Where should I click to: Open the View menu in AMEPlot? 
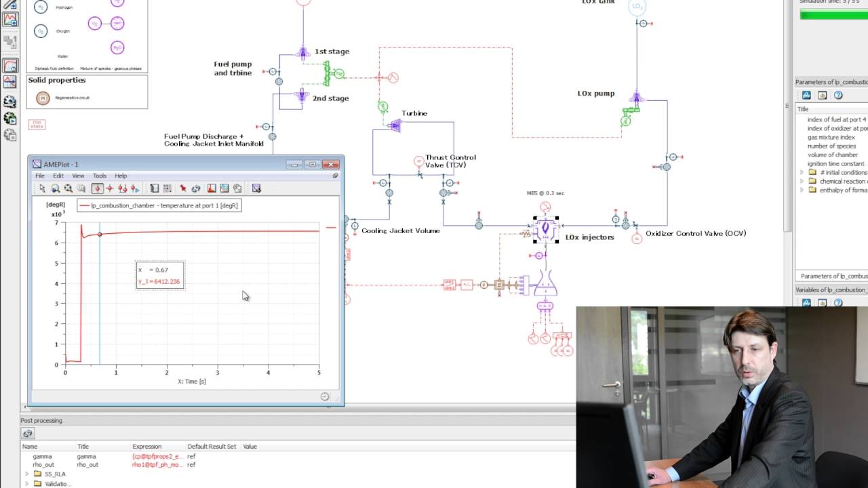click(x=78, y=176)
